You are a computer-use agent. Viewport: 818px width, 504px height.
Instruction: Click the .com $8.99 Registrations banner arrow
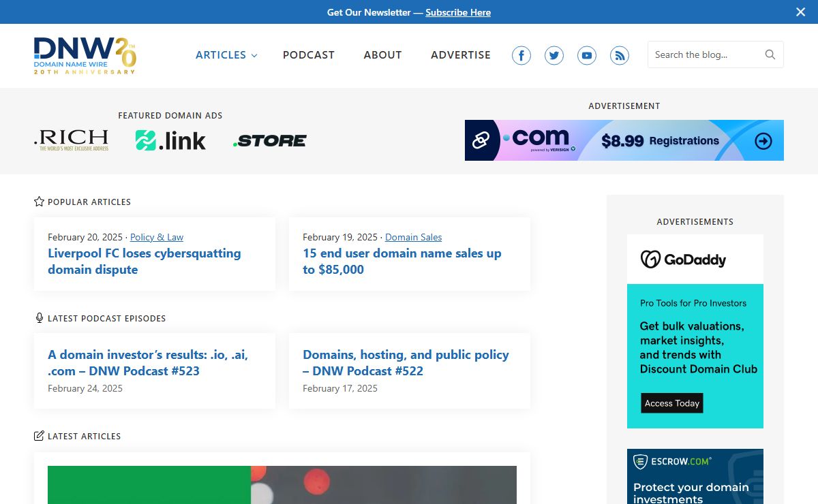pos(763,141)
